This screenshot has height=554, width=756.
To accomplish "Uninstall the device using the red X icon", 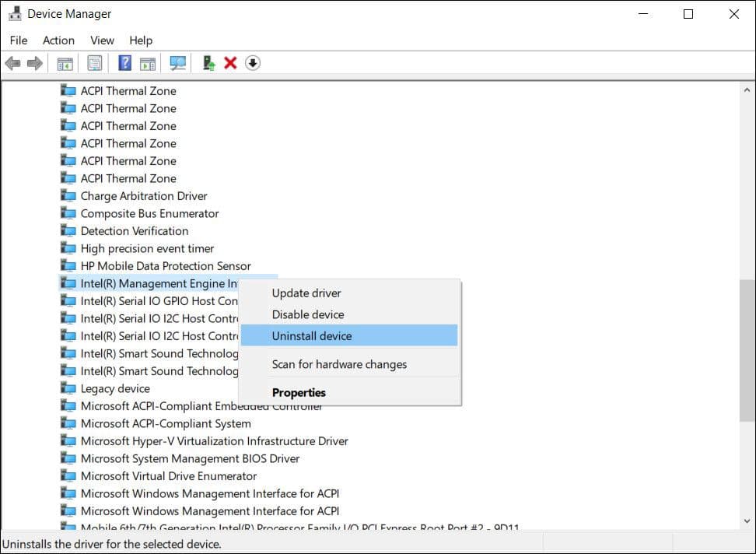I will coord(231,62).
